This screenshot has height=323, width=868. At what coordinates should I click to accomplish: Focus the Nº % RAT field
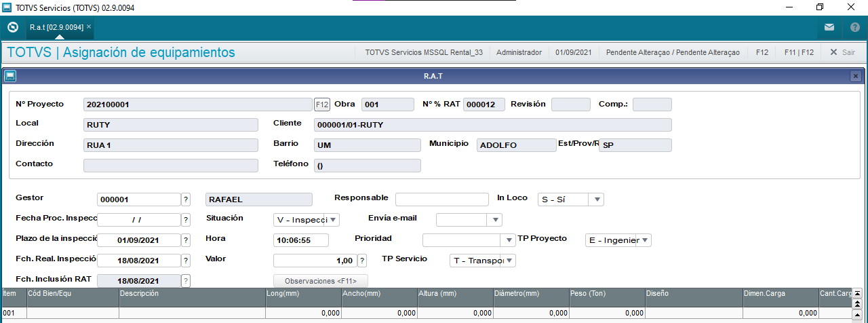pos(484,104)
